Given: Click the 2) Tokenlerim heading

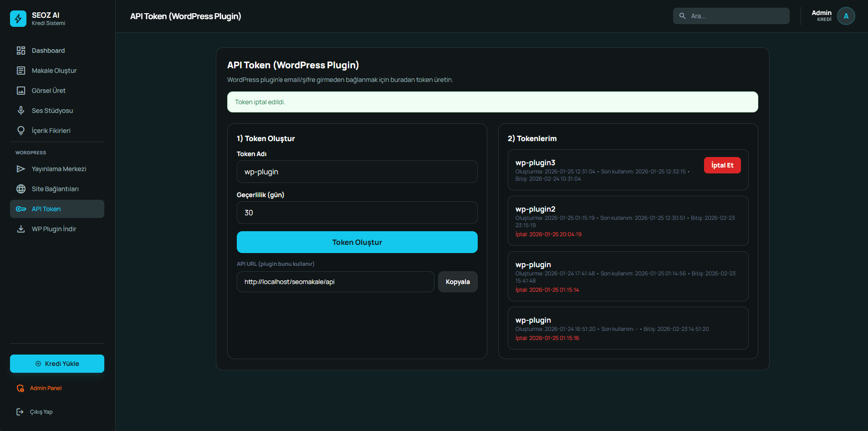Looking at the screenshot, I should pos(532,138).
